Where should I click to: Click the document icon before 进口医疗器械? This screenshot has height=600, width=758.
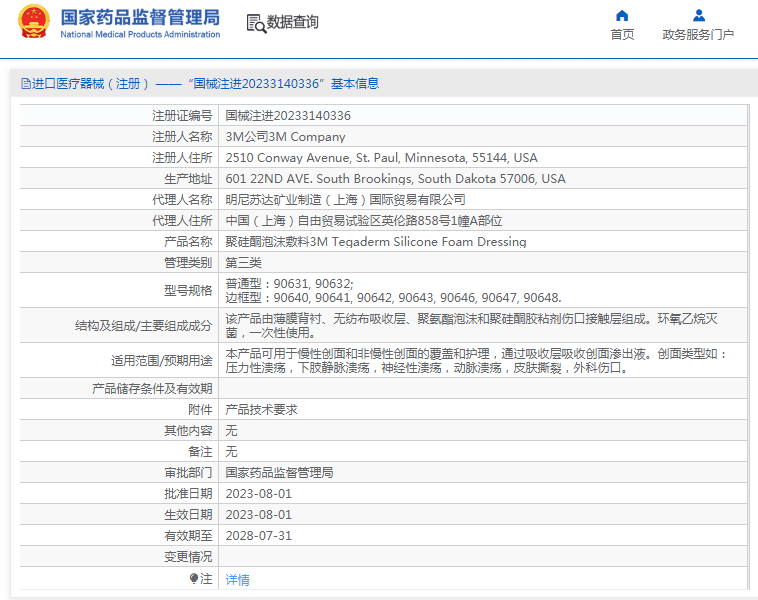pyautogui.click(x=26, y=84)
